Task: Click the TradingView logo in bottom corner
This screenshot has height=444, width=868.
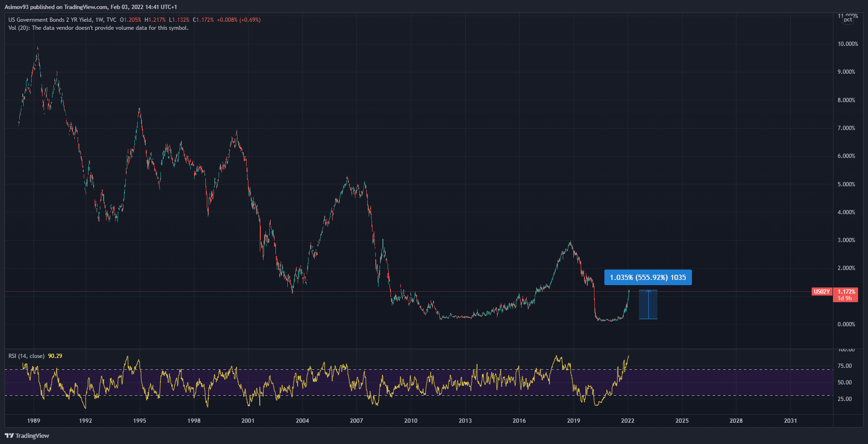Action: click(x=27, y=435)
